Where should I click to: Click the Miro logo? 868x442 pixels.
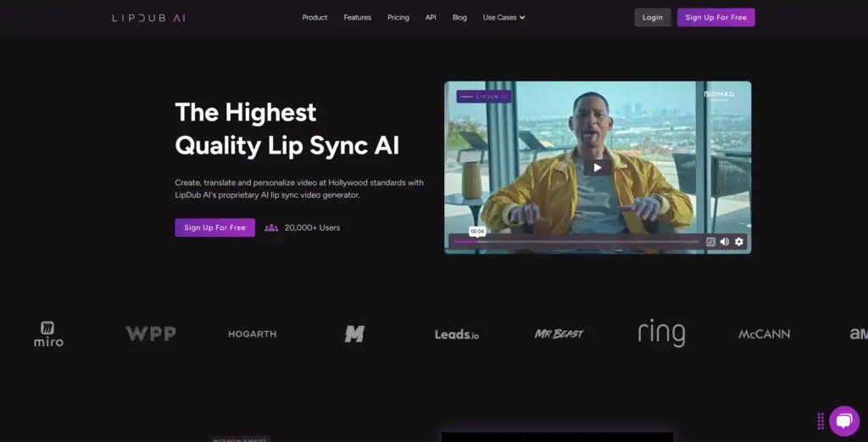48,334
